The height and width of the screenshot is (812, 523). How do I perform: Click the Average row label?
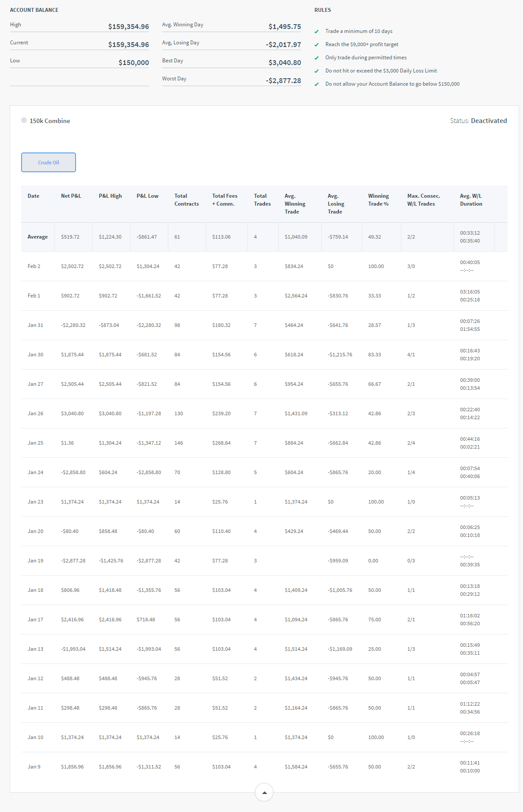pyautogui.click(x=37, y=237)
